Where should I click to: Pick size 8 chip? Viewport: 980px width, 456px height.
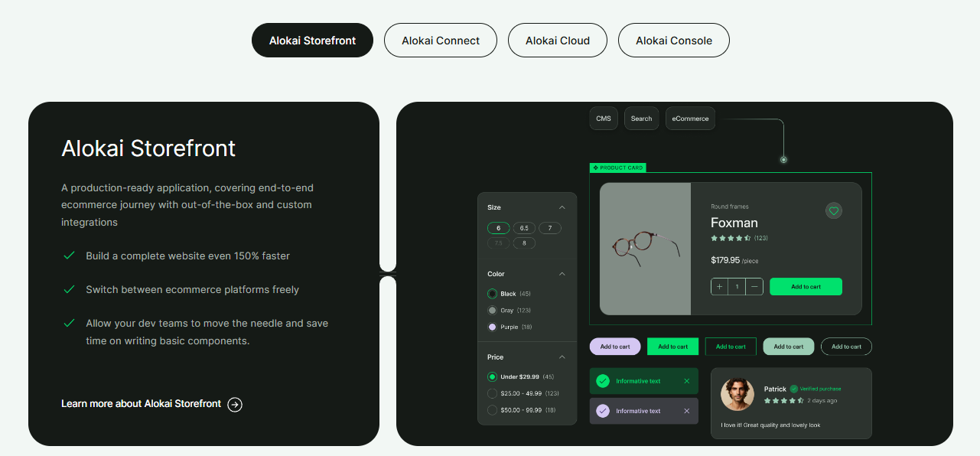524,243
